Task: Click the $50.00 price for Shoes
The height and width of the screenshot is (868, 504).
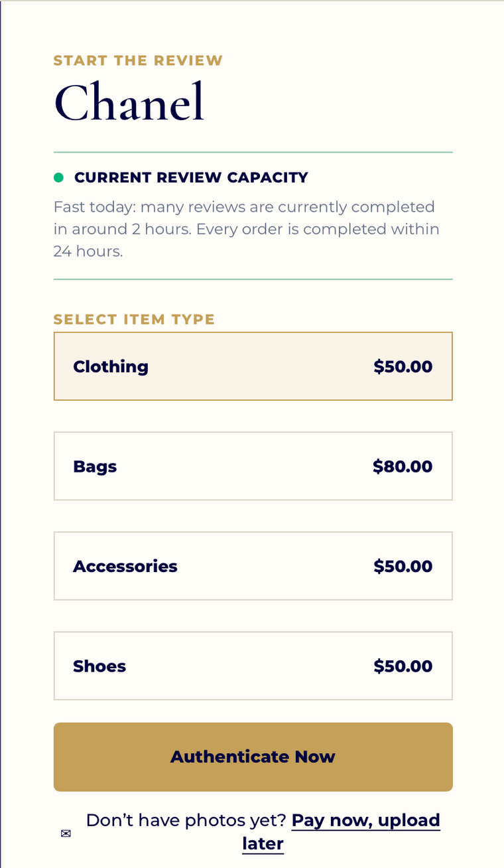Action: pyautogui.click(x=403, y=666)
